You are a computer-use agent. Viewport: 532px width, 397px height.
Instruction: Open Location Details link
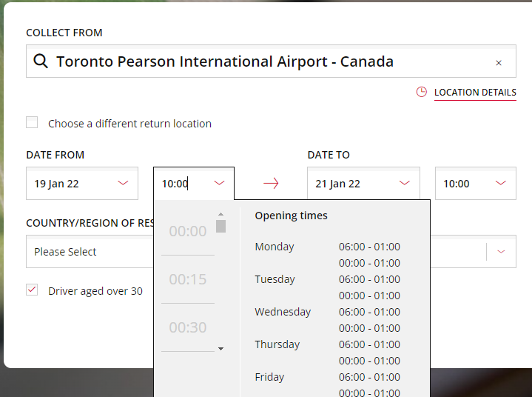[475, 93]
